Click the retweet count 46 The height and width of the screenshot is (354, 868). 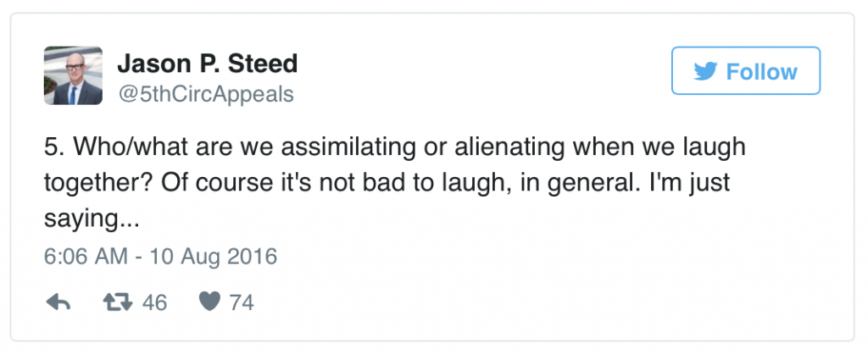pos(155,302)
